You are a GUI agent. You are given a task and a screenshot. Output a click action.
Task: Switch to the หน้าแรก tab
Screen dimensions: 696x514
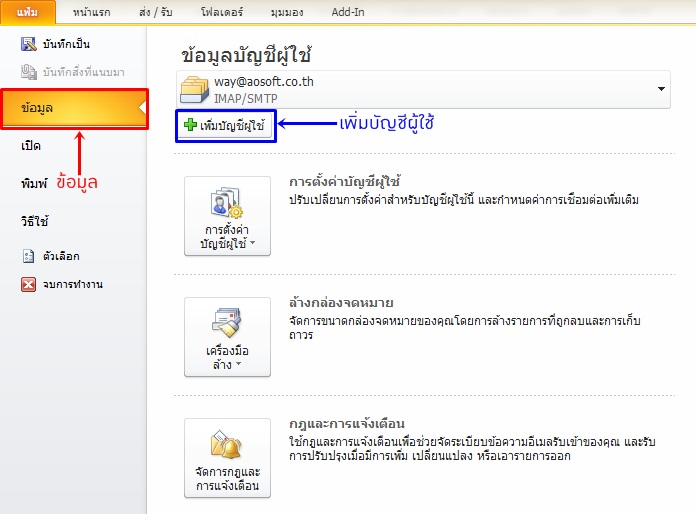pos(91,12)
